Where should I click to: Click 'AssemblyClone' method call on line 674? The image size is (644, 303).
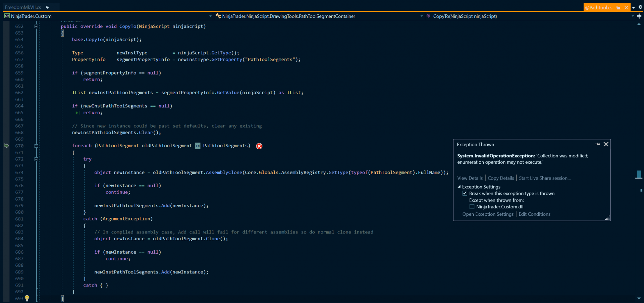click(x=224, y=172)
